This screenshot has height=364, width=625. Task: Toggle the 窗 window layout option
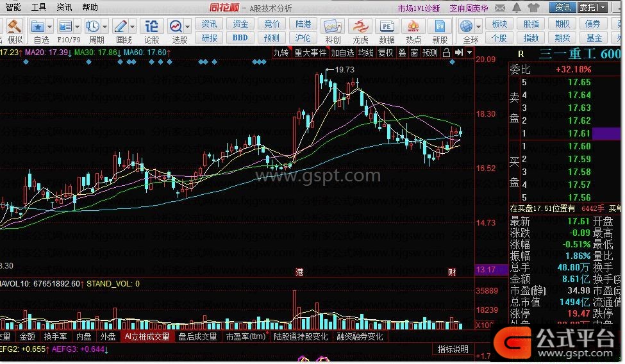415,53
